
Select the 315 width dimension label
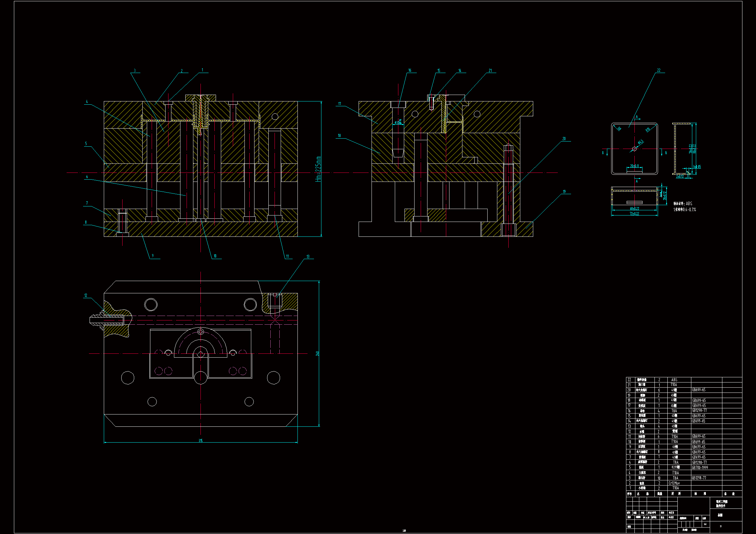pyautogui.click(x=200, y=440)
